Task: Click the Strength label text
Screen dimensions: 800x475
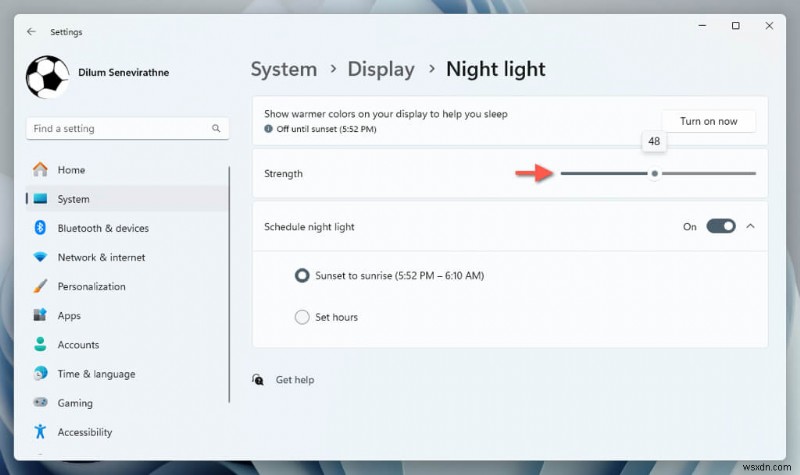Action: tap(283, 173)
